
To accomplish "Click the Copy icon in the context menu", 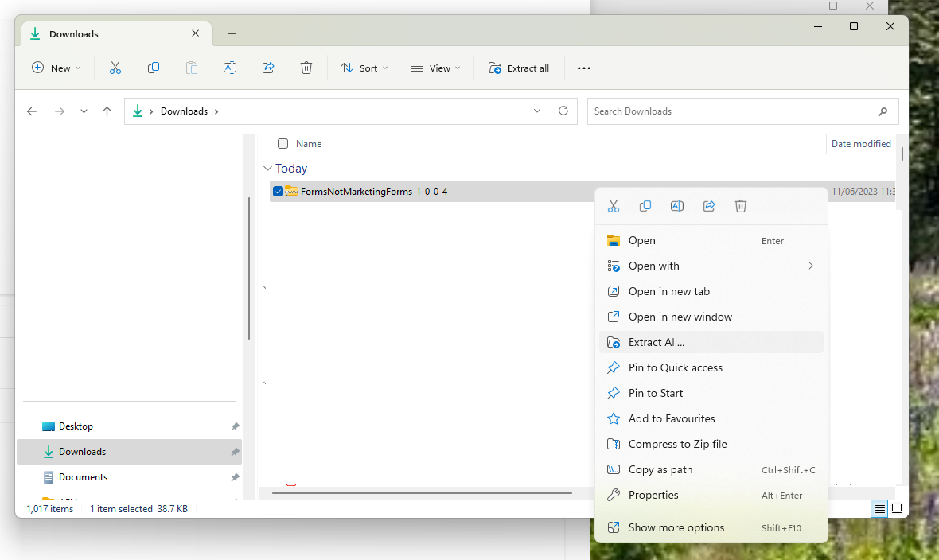I will [645, 206].
